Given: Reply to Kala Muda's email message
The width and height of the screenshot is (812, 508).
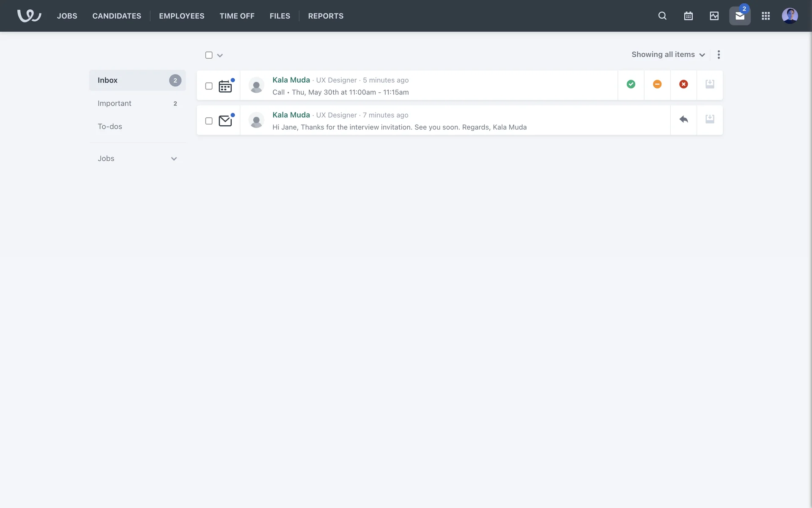Looking at the screenshot, I should [683, 119].
